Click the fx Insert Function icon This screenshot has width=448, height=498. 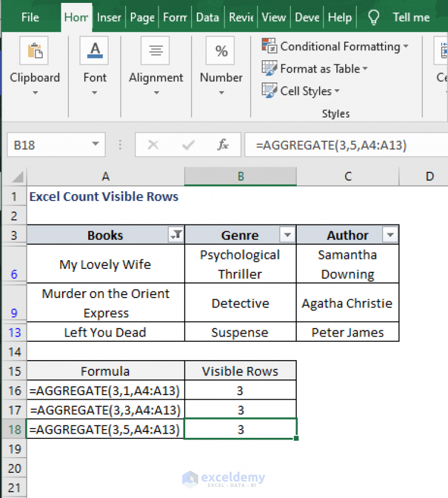tap(223, 145)
